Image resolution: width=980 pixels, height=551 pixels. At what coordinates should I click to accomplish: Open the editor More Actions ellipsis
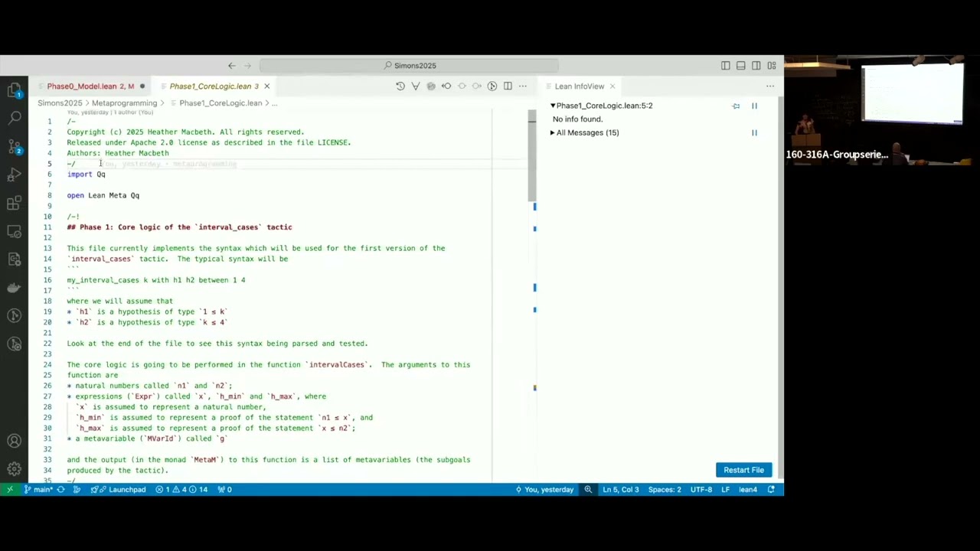[523, 86]
